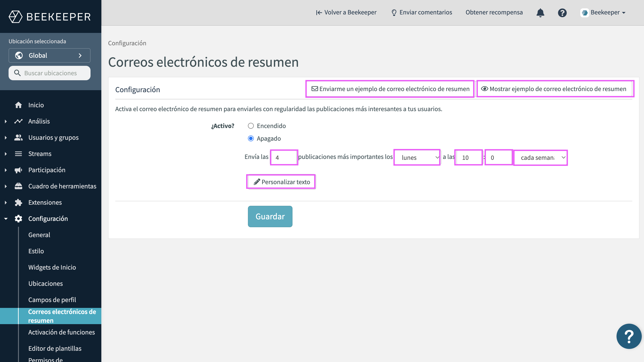Open the General settings item

pyautogui.click(x=39, y=235)
